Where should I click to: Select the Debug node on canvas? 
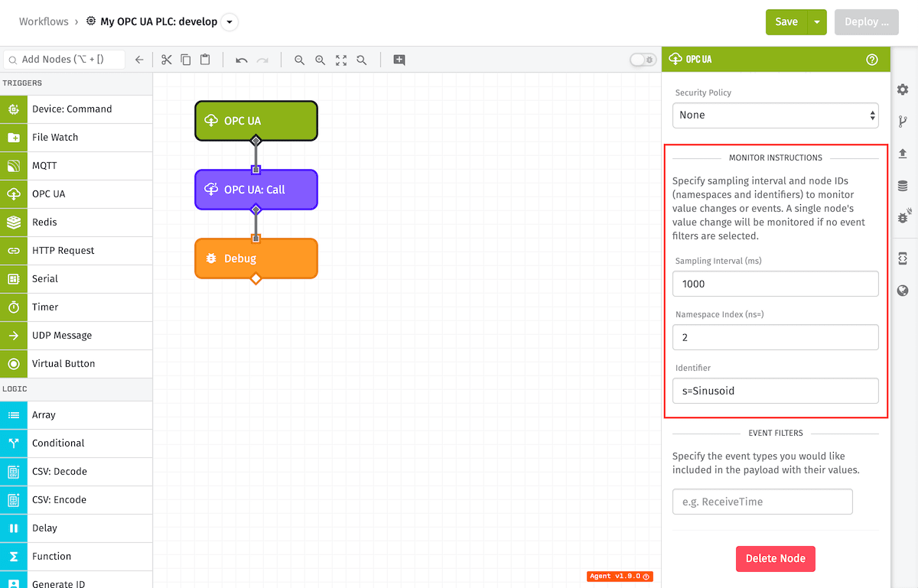tap(256, 258)
